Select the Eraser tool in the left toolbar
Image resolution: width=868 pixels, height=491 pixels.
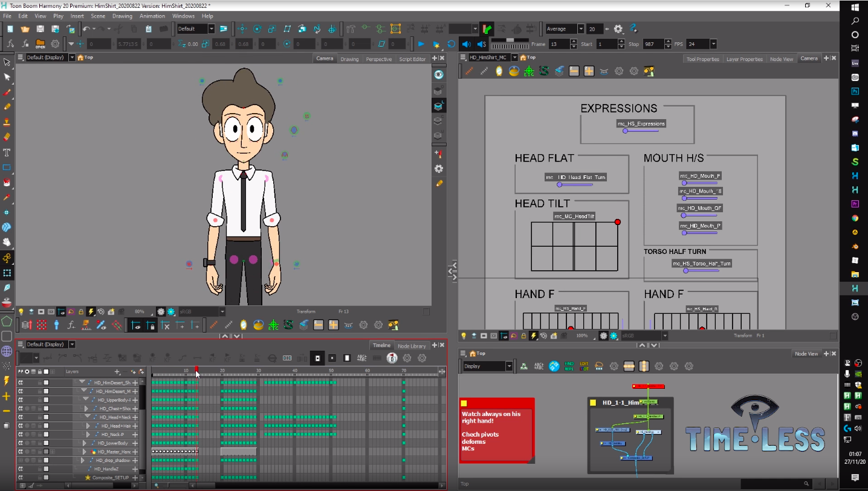pos(7,137)
